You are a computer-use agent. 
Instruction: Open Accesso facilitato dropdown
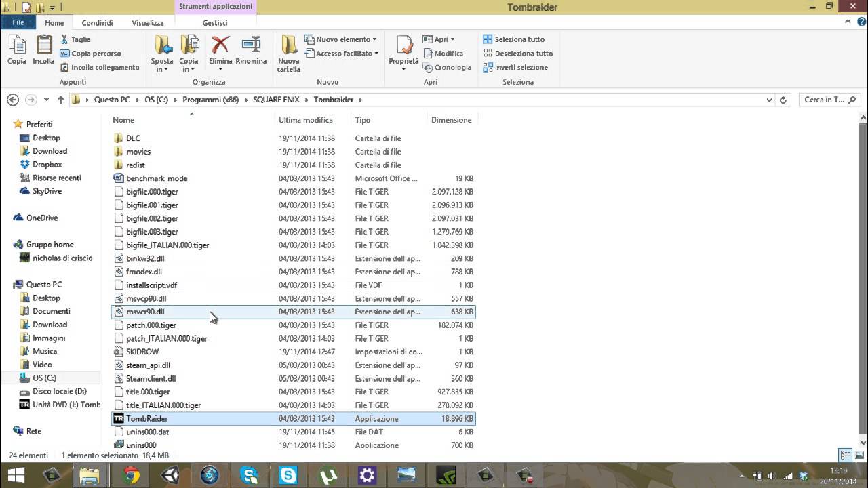pos(342,54)
